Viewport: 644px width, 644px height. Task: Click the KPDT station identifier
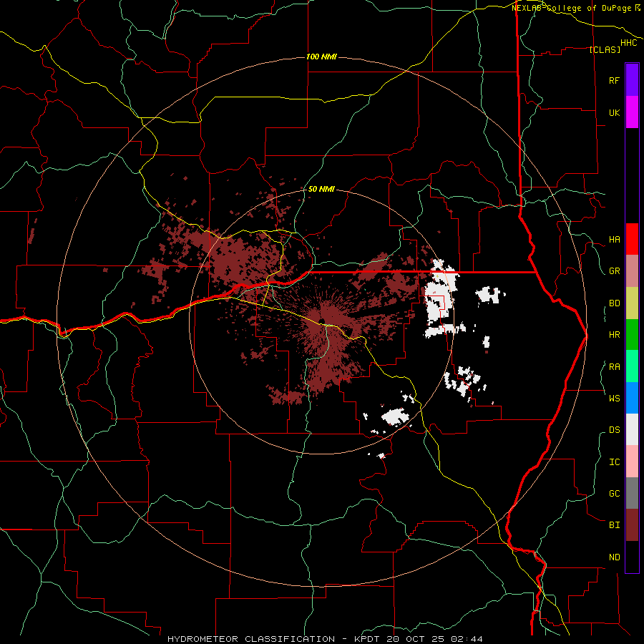pyautogui.click(x=368, y=639)
